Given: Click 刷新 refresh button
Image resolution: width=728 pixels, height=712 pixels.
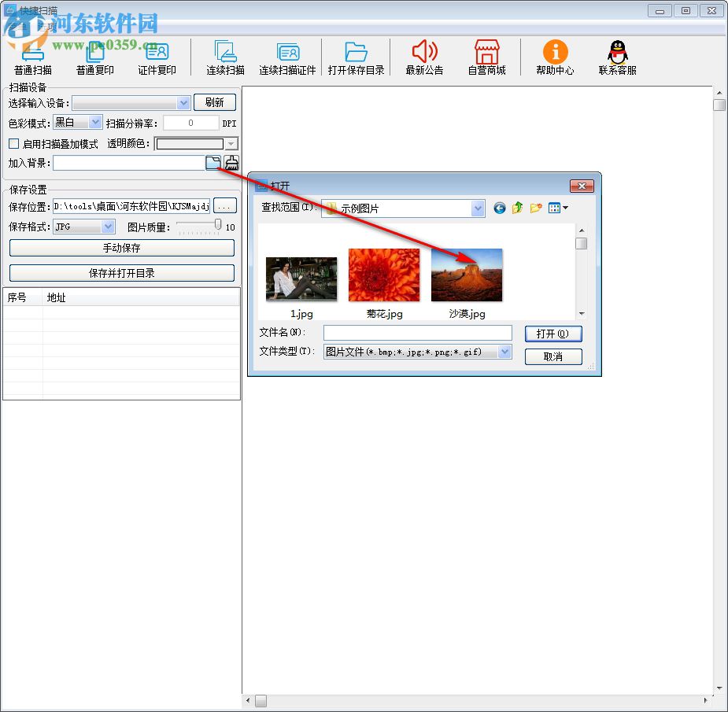Looking at the screenshot, I should (215, 102).
